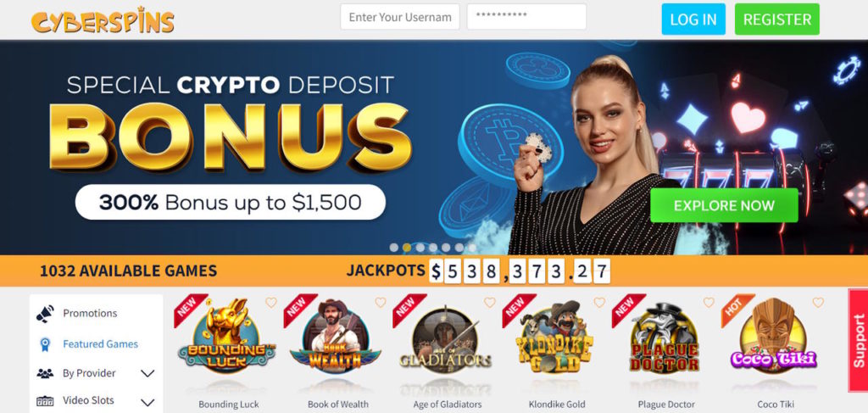
Task: Open the Promotions megaphone icon
Action: pos(45,313)
